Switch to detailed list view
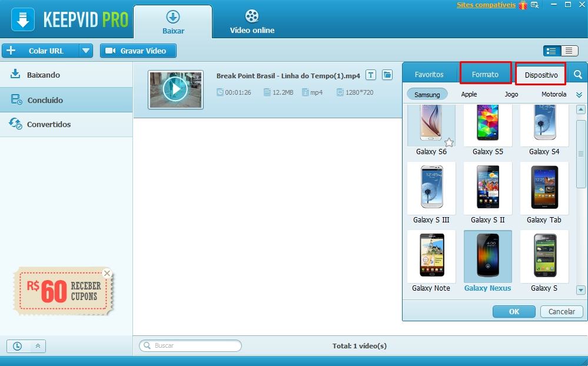This screenshot has height=366, width=588. pos(552,51)
